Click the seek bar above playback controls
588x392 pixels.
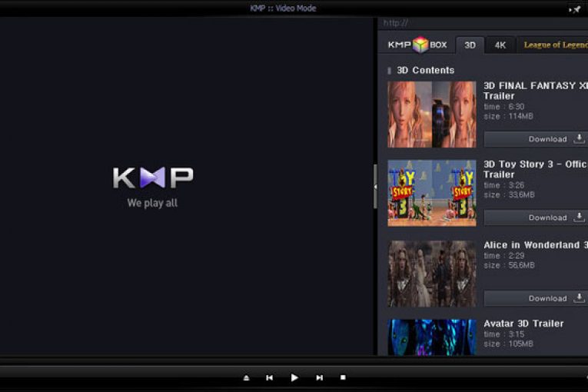[294, 360]
